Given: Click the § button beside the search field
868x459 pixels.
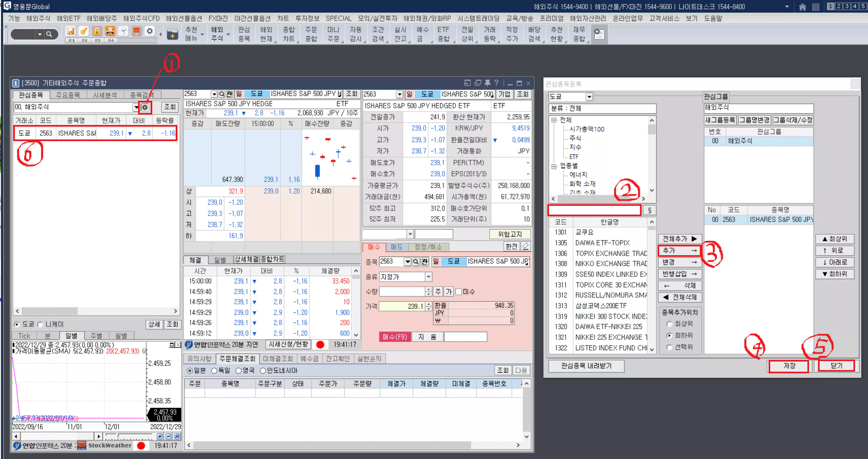Looking at the screenshot, I should 649,210.
